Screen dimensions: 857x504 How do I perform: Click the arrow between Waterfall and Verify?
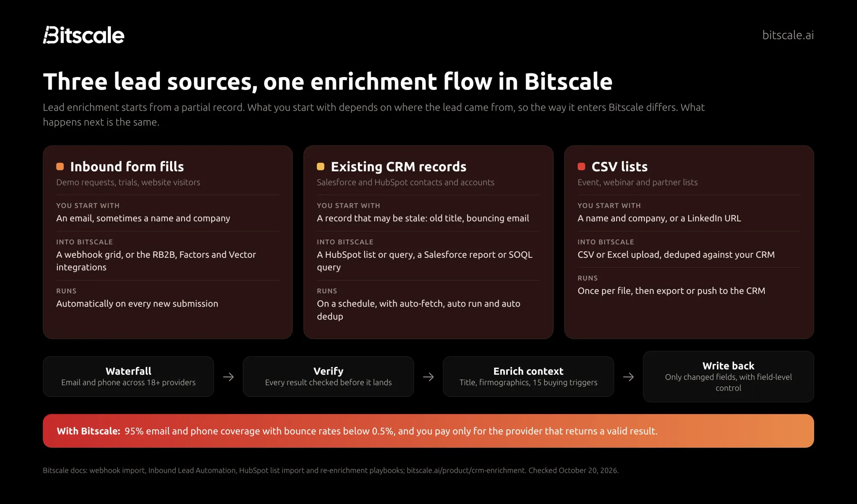(x=228, y=377)
